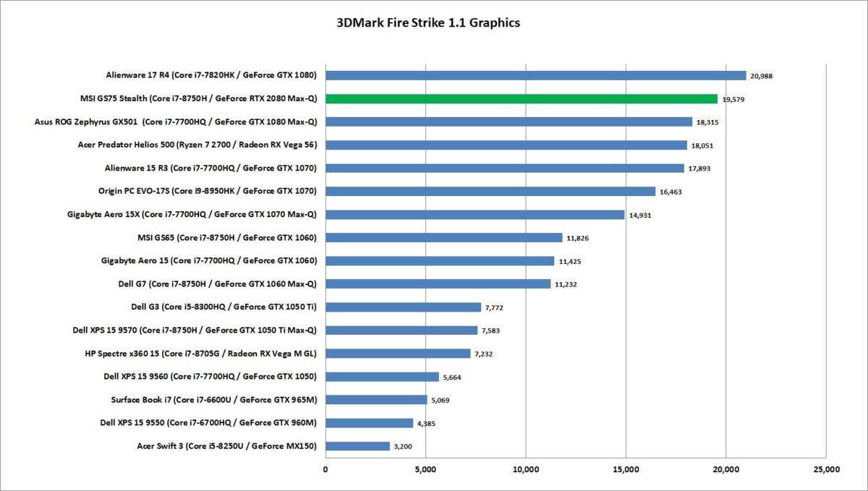Click the 25,000 axis tick label
This screenshot has width=868, height=491.
pos(826,469)
